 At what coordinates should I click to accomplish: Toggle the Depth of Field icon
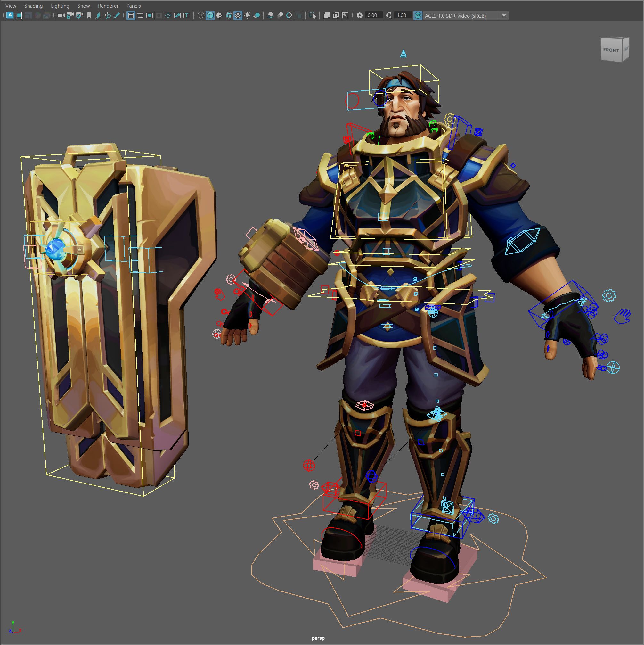pos(299,15)
